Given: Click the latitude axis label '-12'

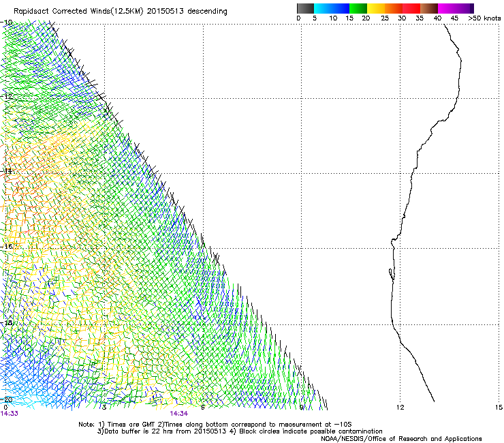Looking at the screenshot, I should tap(6, 96).
